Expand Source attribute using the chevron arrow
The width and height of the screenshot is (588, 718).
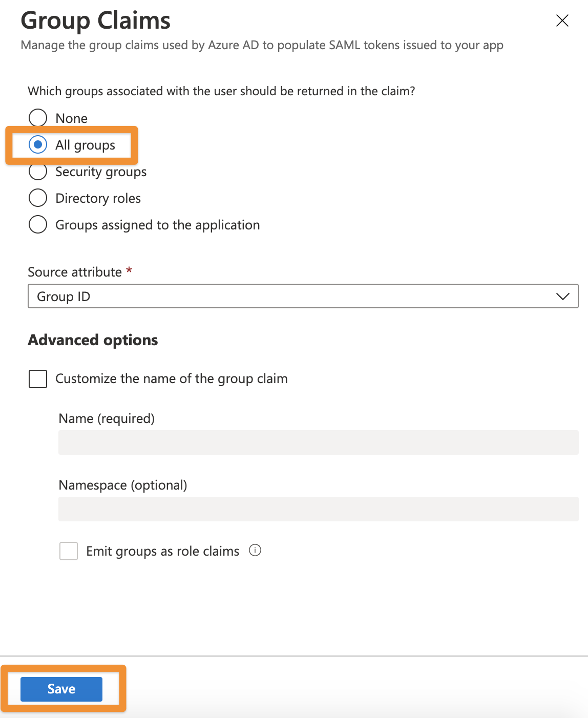tap(562, 297)
